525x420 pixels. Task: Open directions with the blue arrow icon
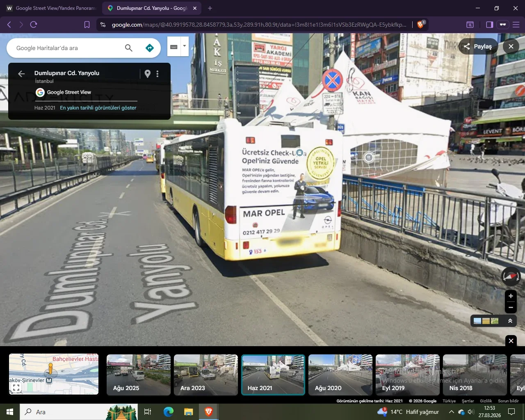150,48
